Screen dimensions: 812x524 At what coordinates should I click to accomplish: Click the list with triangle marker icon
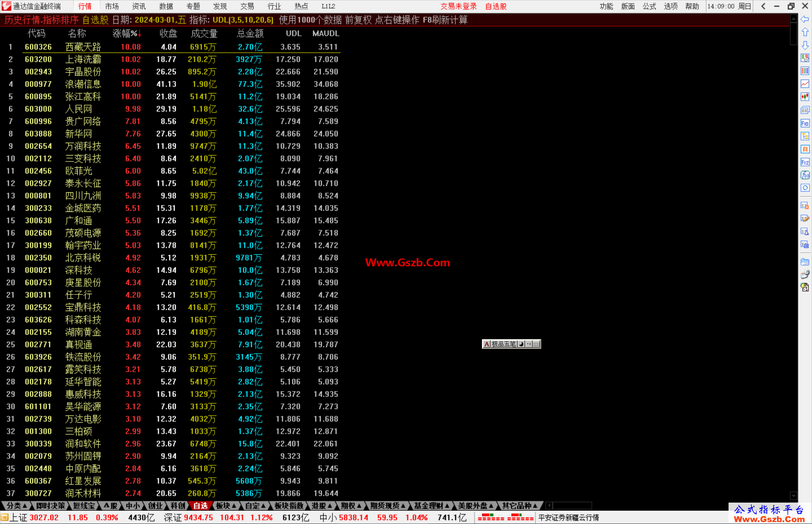805,231
